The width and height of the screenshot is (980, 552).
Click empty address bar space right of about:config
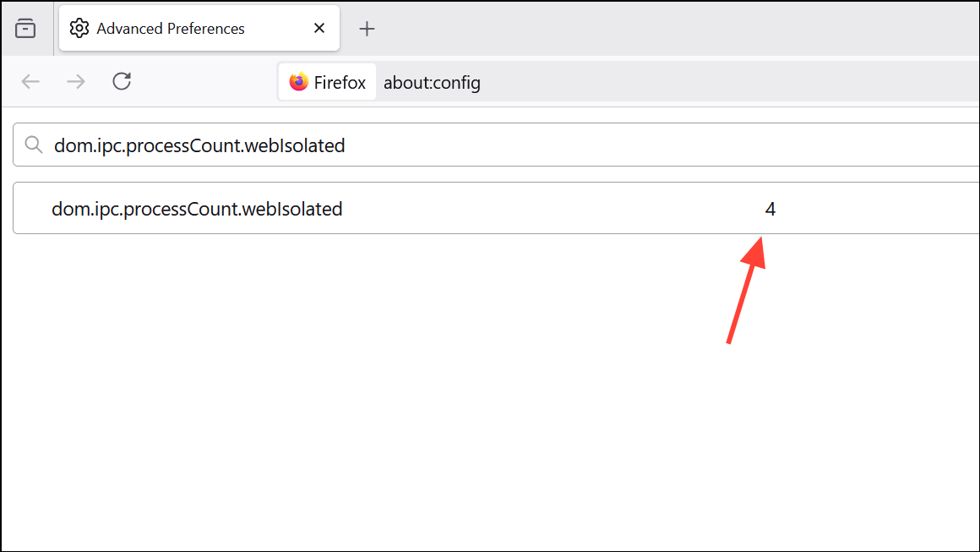click(x=718, y=83)
